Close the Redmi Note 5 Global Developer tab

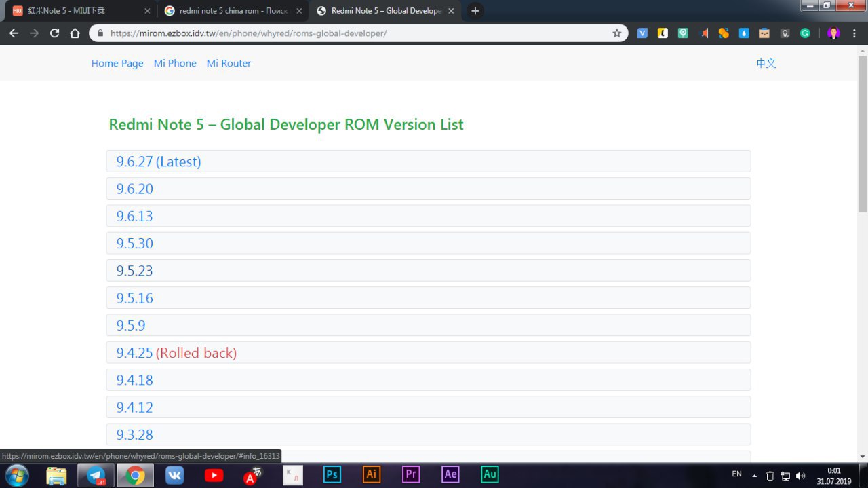(x=451, y=11)
